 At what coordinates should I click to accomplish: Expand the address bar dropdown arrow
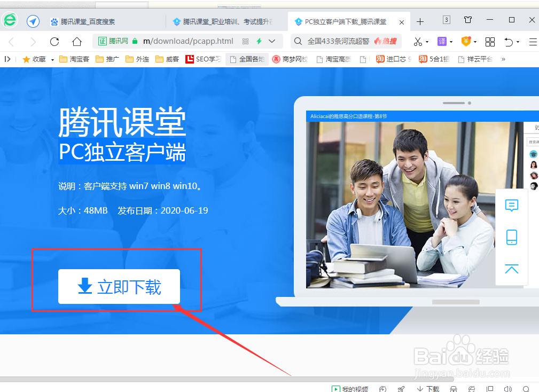point(272,41)
